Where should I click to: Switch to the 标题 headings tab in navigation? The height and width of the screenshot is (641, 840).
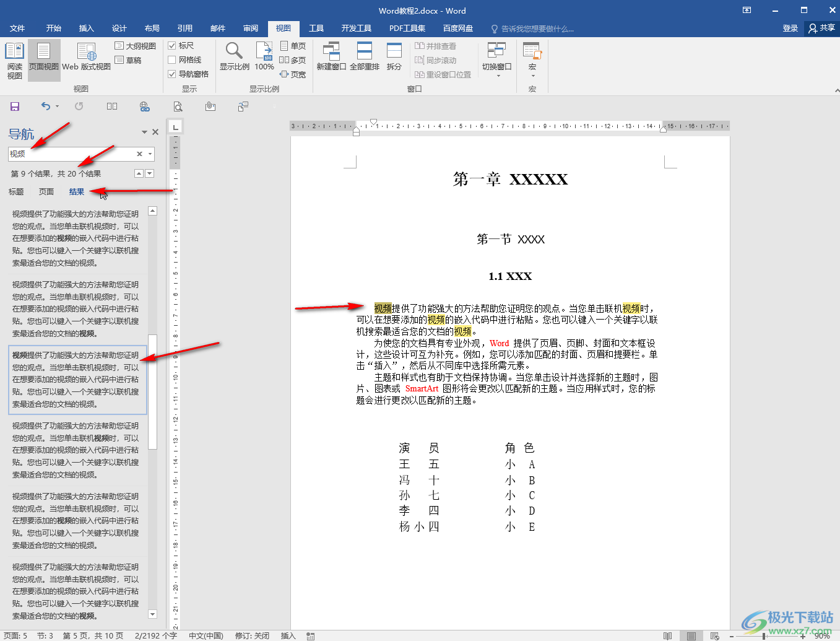pyautogui.click(x=16, y=192)
